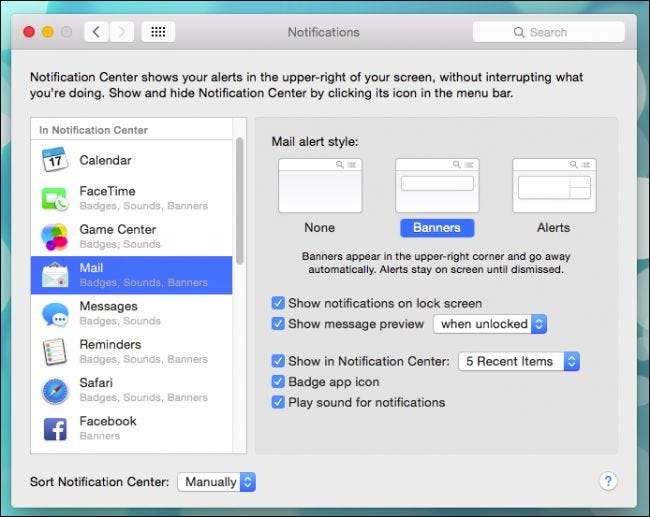The width and height of the screenshot is (650, 517).
Task: Select the Messages app icon
Action: point(54,313)
